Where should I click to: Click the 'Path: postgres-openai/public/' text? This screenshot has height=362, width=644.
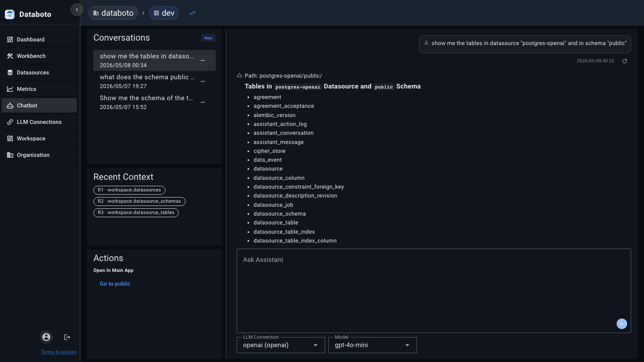283,76
